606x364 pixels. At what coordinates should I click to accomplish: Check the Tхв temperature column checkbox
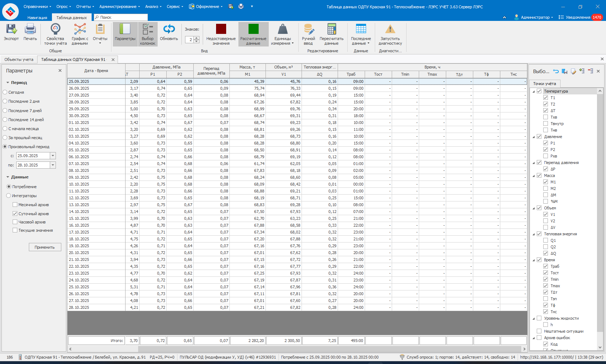coord(546,117)
